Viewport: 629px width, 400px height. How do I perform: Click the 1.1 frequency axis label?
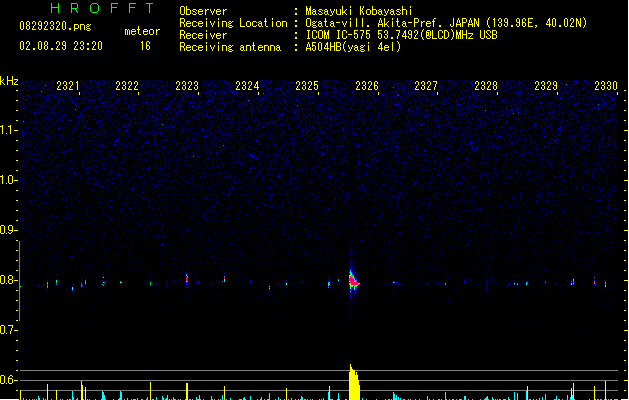(x=9, y=130)
